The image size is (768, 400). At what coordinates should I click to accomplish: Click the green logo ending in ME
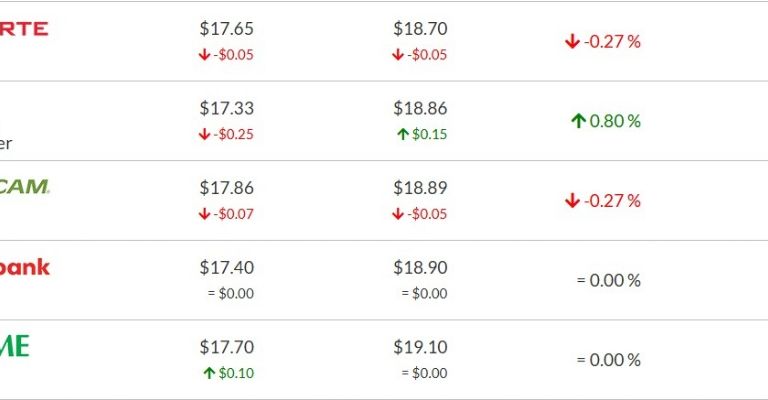(x=15, y=346)
